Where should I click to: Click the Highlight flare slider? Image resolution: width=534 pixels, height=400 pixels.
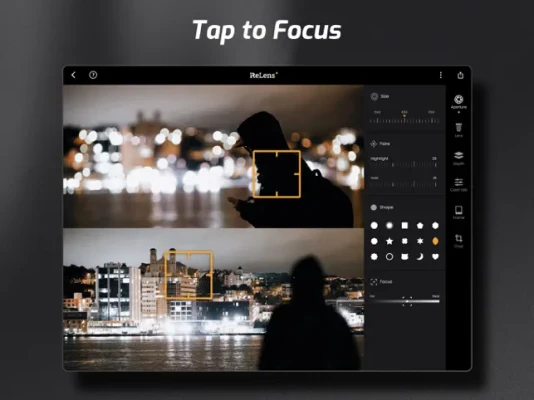(404, 165)
